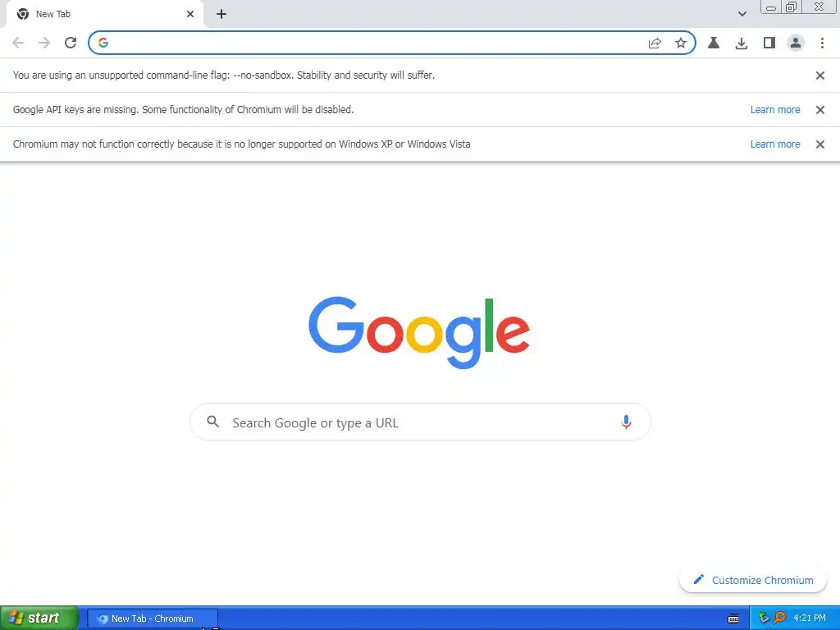Open a new tab with plus
Screen dimensions: 840x630
point(221,14)
